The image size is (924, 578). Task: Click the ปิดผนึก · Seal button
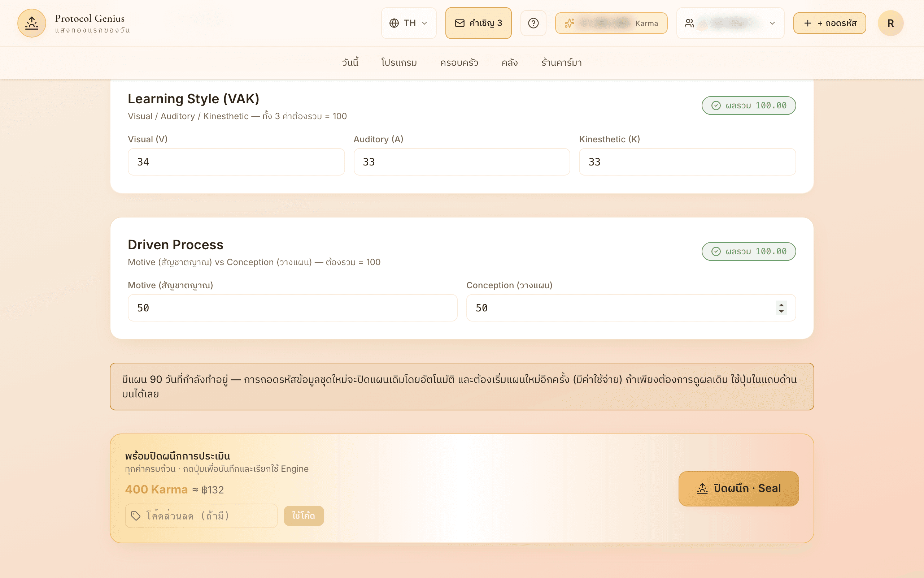[738, 488]
